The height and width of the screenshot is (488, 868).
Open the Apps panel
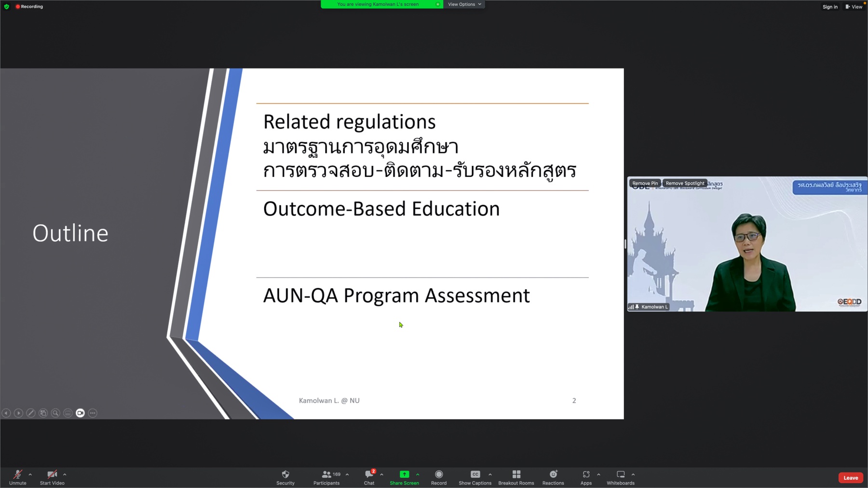point(586,477)
